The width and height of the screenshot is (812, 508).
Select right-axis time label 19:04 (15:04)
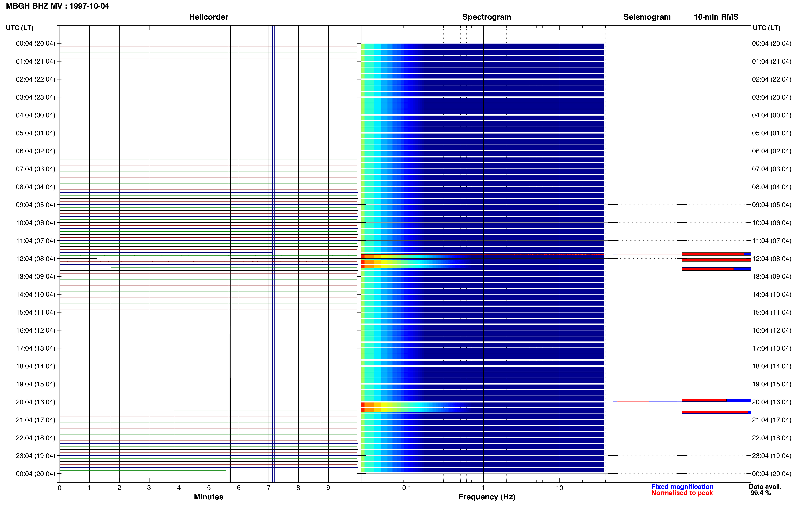pos(772,384)
